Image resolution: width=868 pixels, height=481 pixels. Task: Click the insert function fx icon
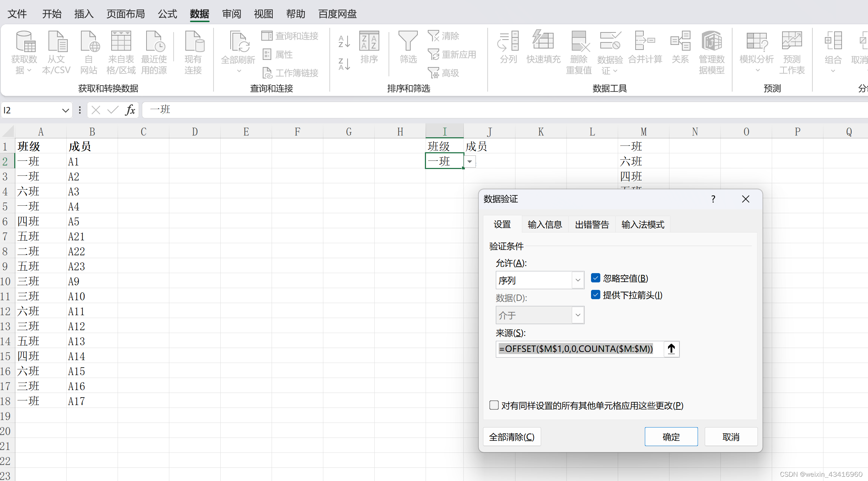(130, 110)
